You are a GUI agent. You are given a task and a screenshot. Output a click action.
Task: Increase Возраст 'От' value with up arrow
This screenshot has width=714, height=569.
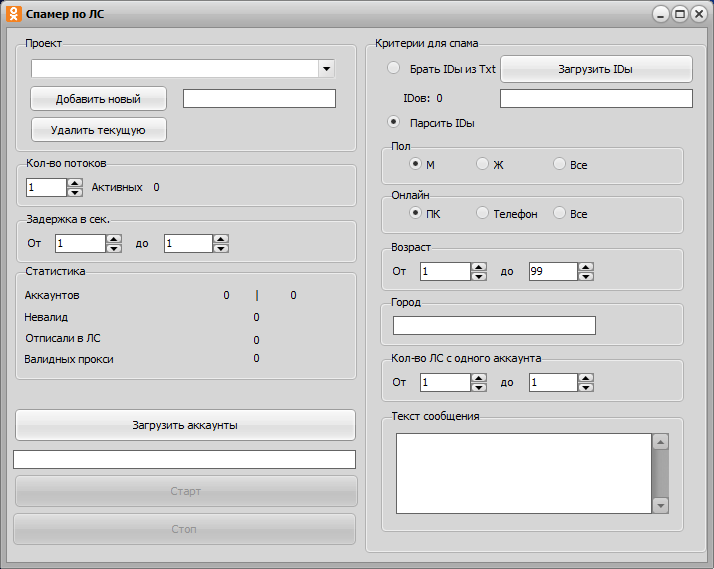click(x=479, y=266)
